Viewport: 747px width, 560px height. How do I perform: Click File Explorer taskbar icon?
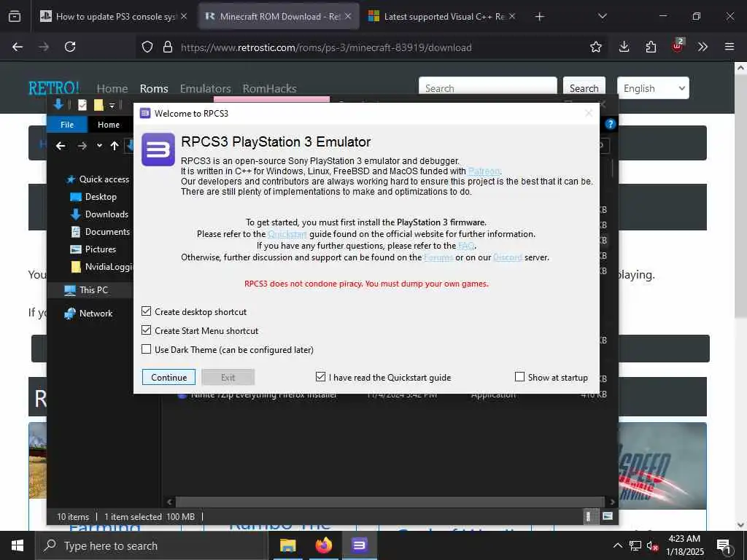tap(287, 545)
